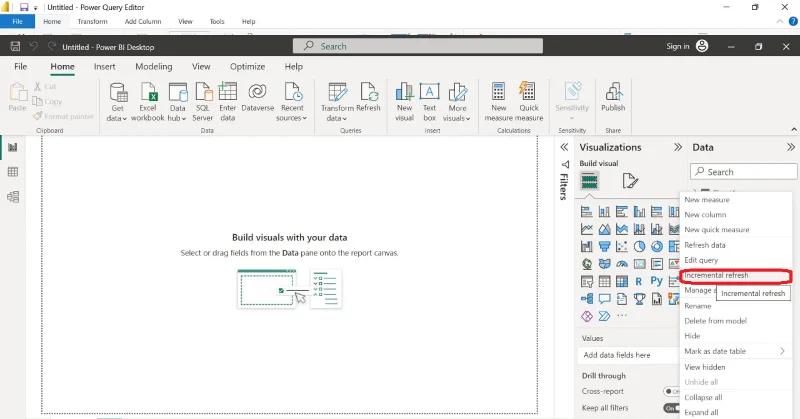Select Python visual
Screen dimensions: 800x419
click(657, 281)
